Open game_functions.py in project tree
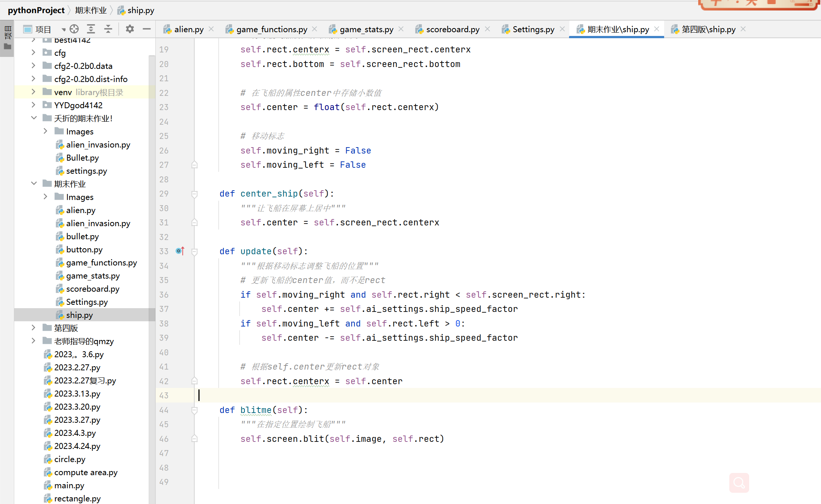Image resolution: width=821 pixels, height=504 pixels. [x=101, y=262]
